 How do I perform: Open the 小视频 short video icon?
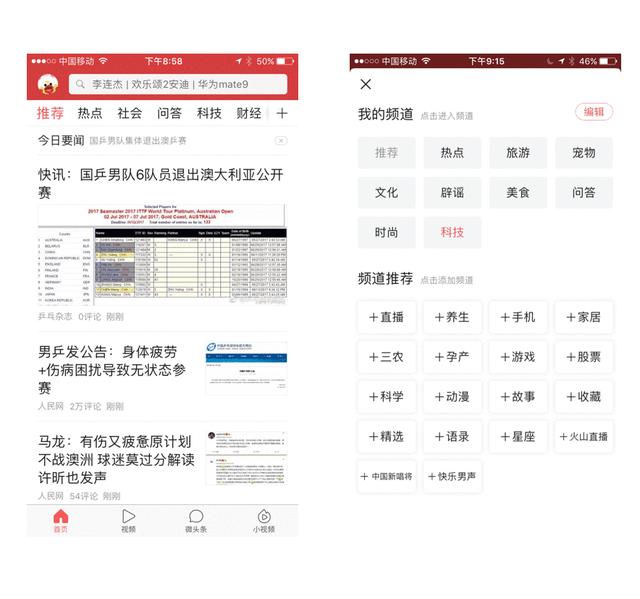point(264,520)
